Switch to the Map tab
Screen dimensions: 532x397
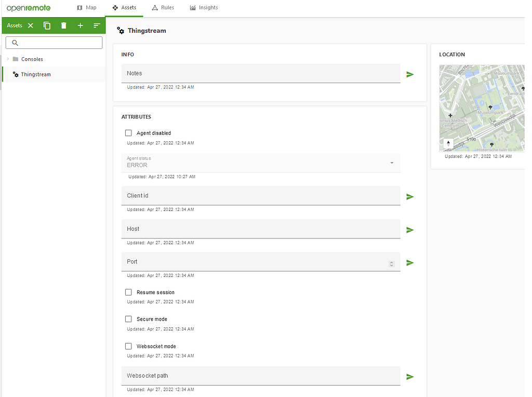[x=87, y=8]
